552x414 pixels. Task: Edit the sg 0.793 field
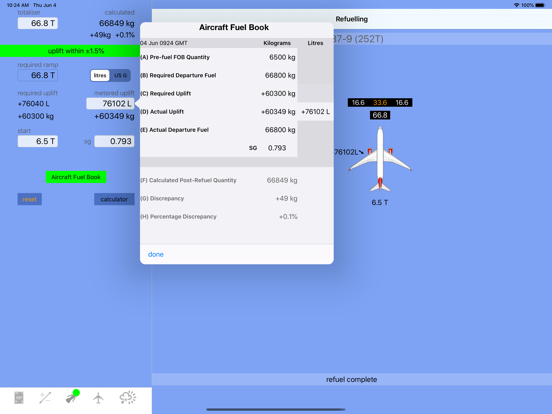point(114,141)
